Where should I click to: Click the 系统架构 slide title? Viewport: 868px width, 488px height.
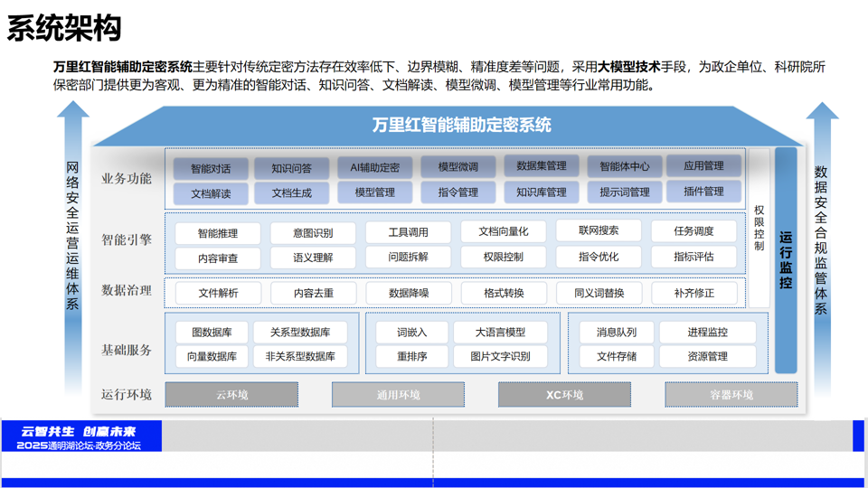pos(63,28)
